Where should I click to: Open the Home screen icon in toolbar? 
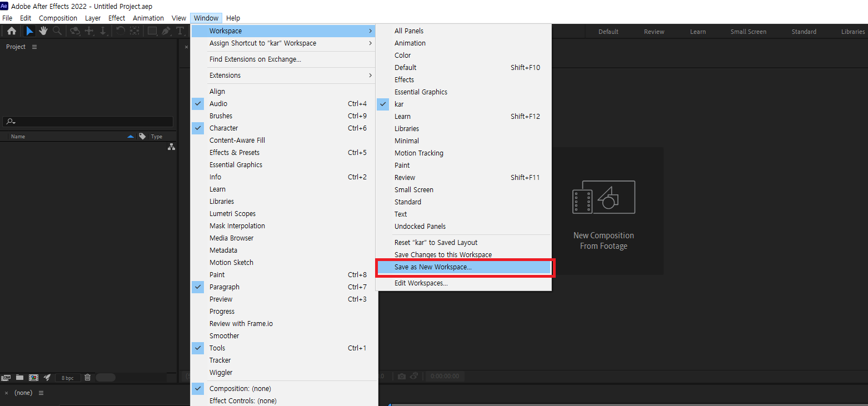(x=11, y=31)
